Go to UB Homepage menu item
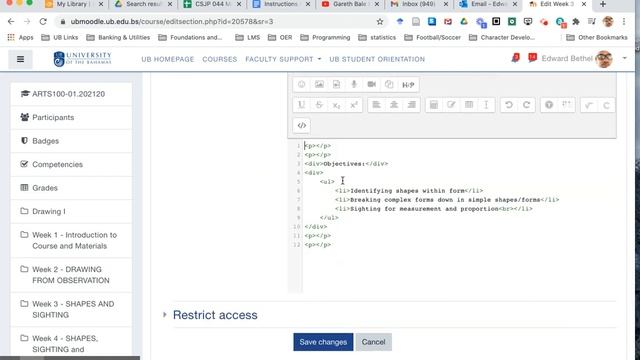Screen dimensions: 640x360 168,59
